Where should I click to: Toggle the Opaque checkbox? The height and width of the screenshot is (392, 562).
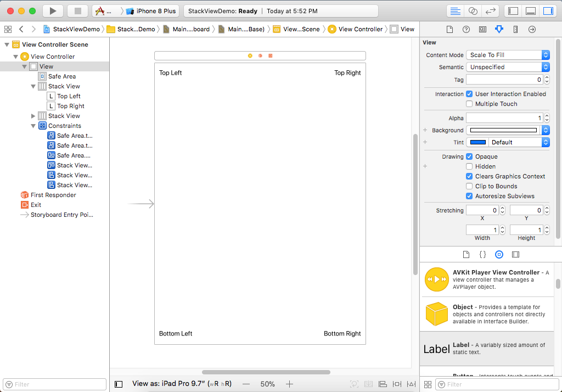tap(469, 156)
